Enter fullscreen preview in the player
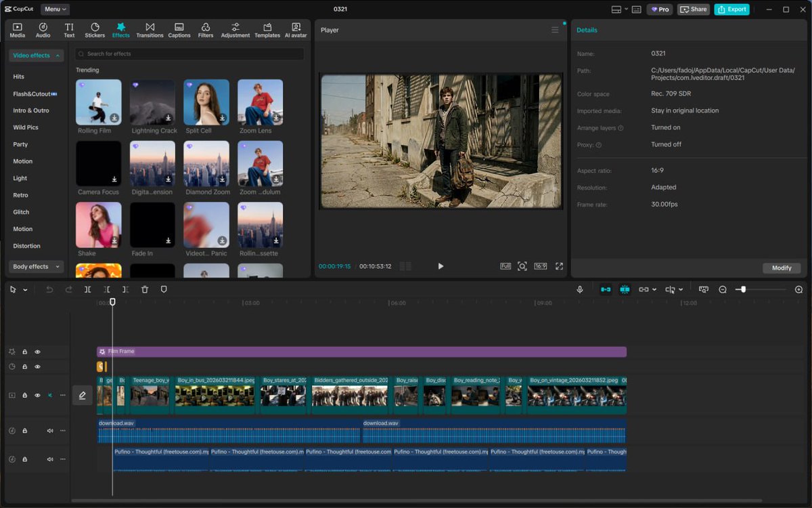 click(559, 266)
